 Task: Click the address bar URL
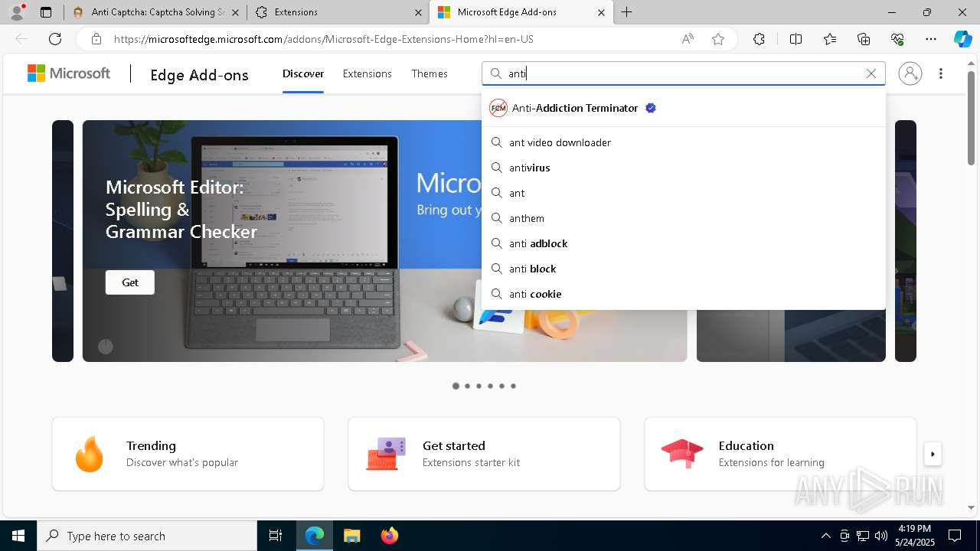tap(324, 39)
